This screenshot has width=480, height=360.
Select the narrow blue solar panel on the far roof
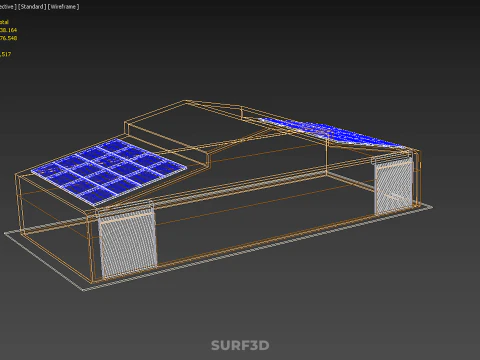[333, 133]
